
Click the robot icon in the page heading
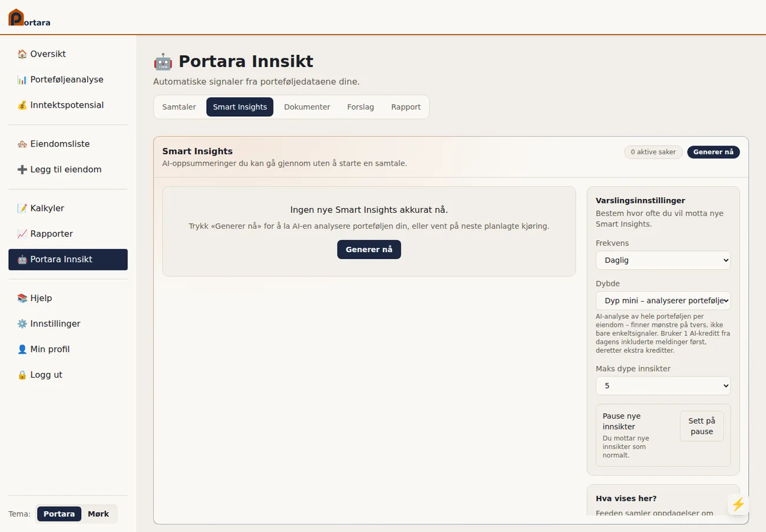point(163,61)
